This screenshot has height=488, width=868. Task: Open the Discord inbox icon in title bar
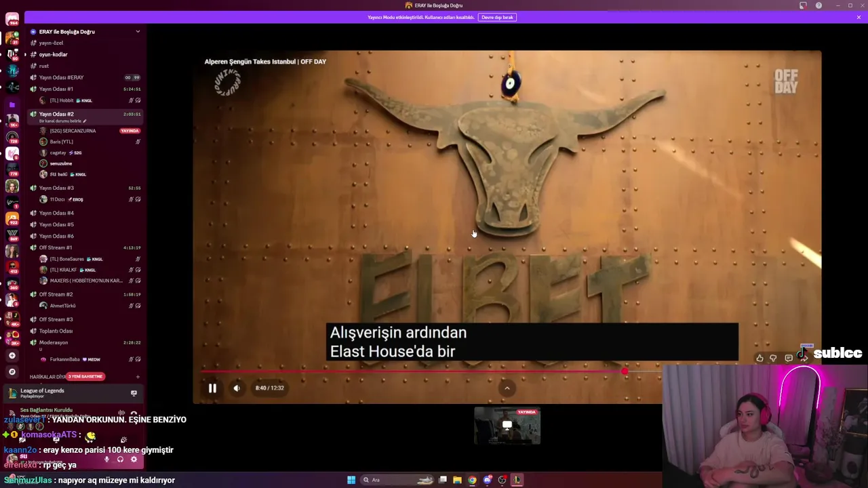[803, 5]
